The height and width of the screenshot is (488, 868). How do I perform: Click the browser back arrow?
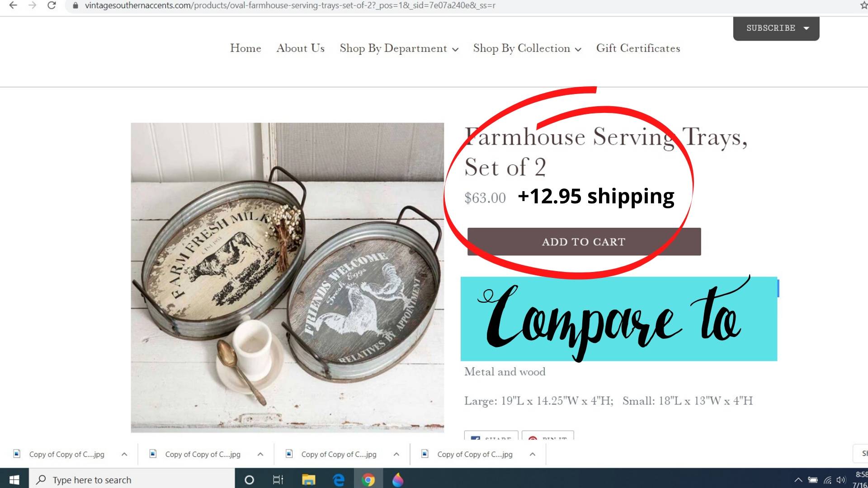(13, 5)
